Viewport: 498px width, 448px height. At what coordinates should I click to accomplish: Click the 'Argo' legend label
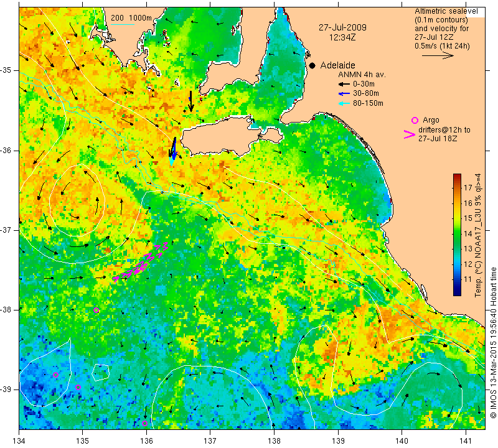tap(431, 120)
